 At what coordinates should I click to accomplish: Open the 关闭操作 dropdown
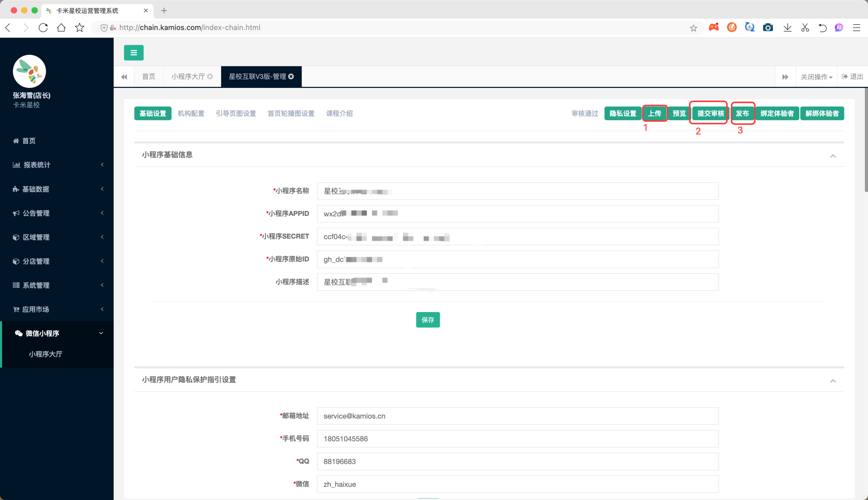(816, 77)
